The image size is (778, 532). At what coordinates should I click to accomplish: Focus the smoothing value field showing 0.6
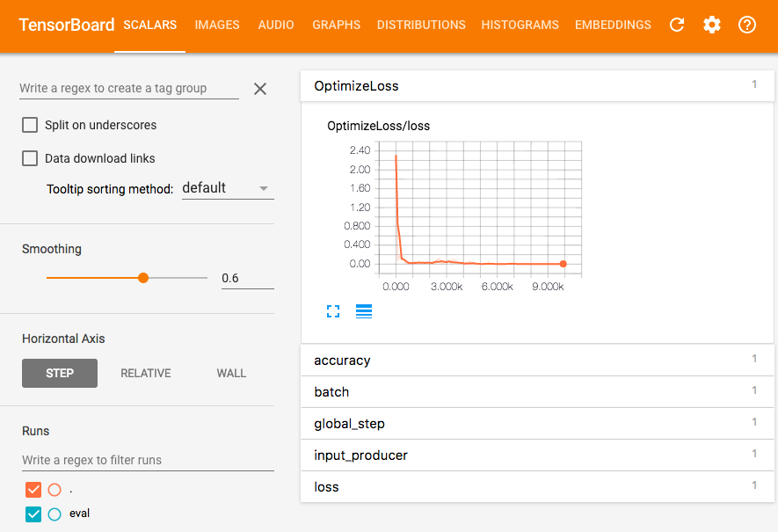(248, 279)
